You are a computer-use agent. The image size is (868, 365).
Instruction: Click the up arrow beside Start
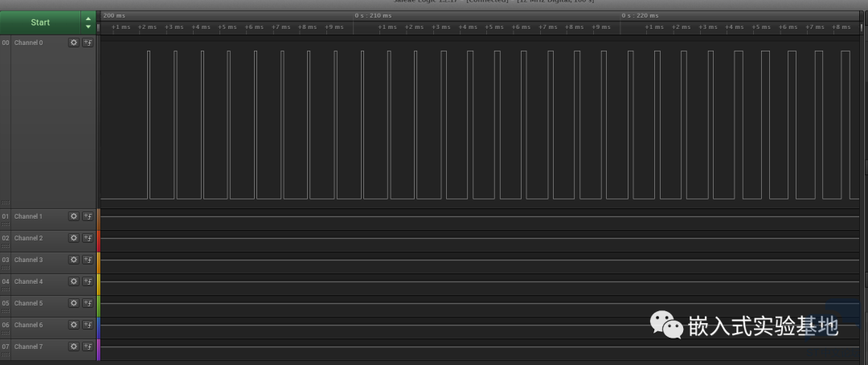point(88,18)
